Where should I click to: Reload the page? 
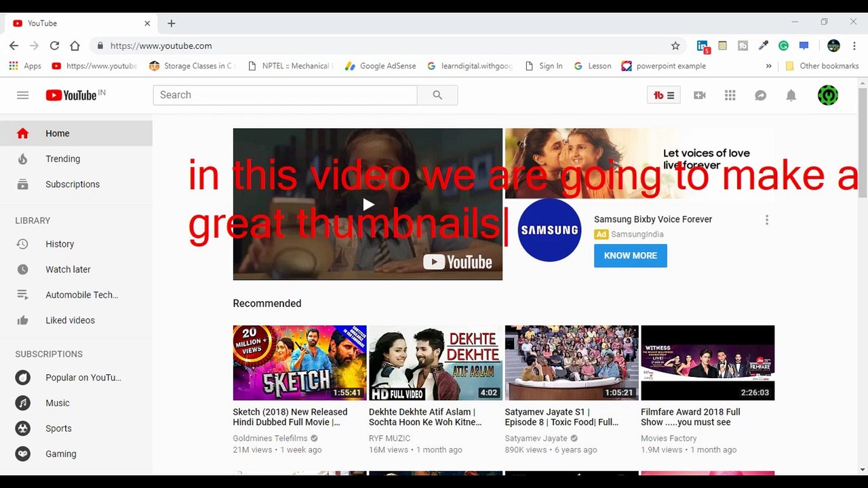[54, 46]
